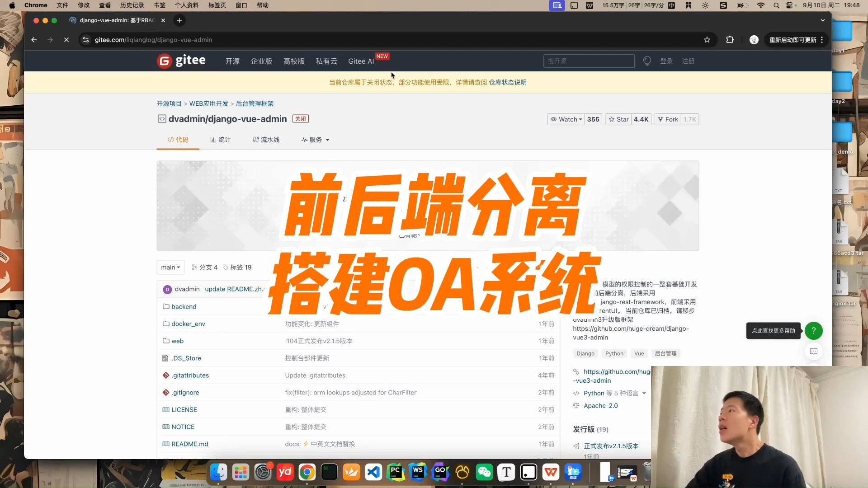868x488 pixels.
Task: Select the 统计 tab
Action: pos(221,140)
